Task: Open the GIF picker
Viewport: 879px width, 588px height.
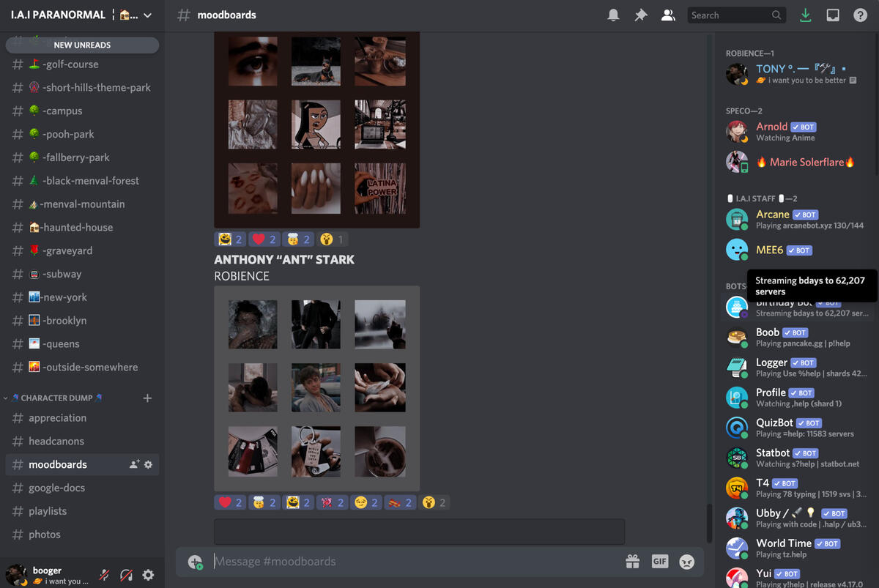Action: click(x=660, y=562)
